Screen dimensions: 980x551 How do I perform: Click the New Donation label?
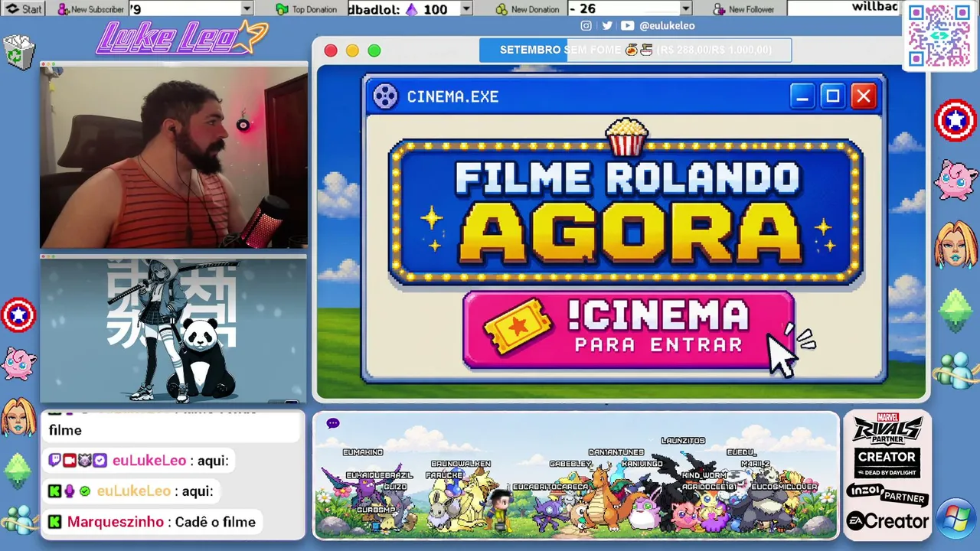pyautogui.click(x=535, y=9)
